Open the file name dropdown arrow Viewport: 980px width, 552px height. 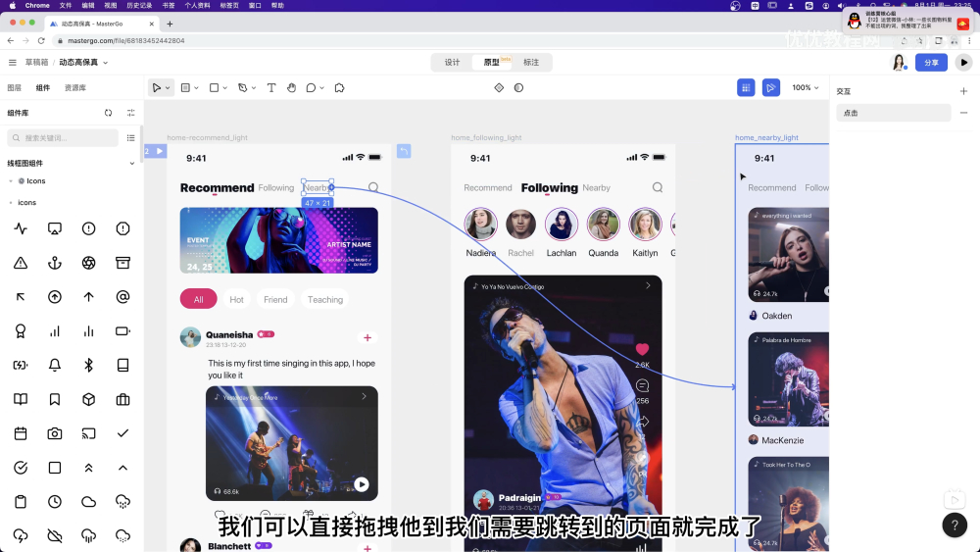(x=105, y=63)
